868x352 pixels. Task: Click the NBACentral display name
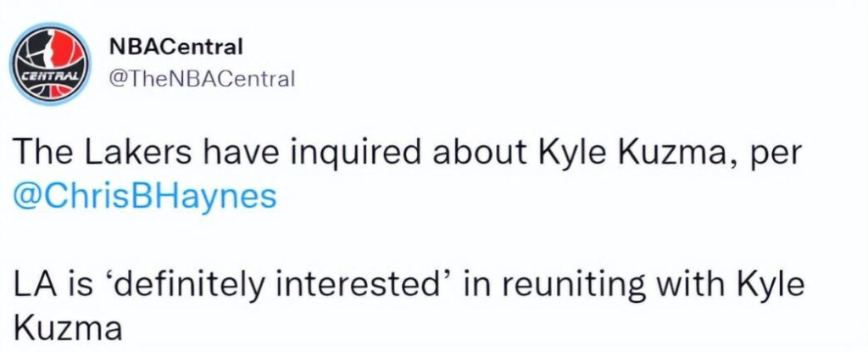tap(176, 47)
